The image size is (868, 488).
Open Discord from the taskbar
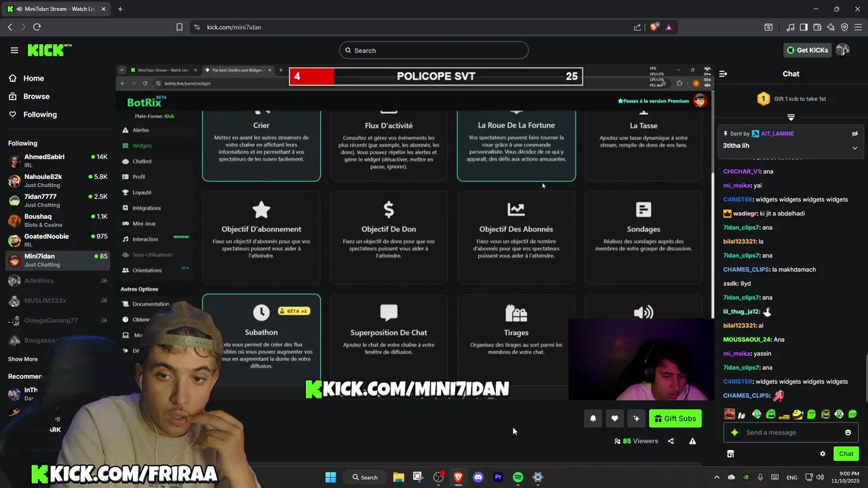(x=478, y=477)
